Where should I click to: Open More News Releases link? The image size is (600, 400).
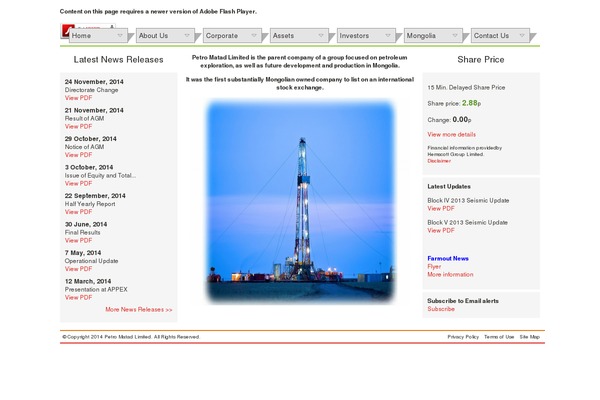[x=139, y=309]
